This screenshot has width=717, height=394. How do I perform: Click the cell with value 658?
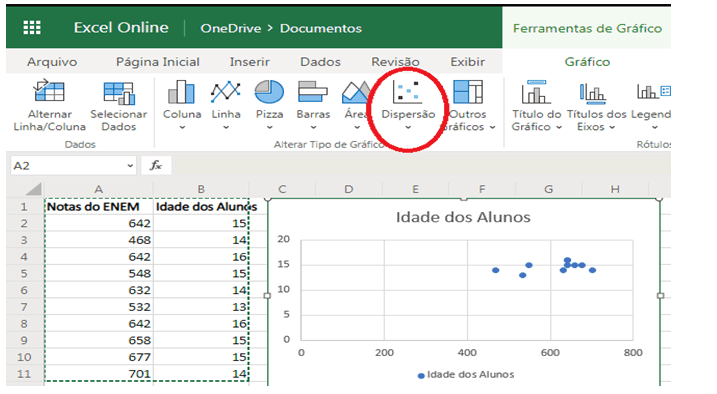99,341
